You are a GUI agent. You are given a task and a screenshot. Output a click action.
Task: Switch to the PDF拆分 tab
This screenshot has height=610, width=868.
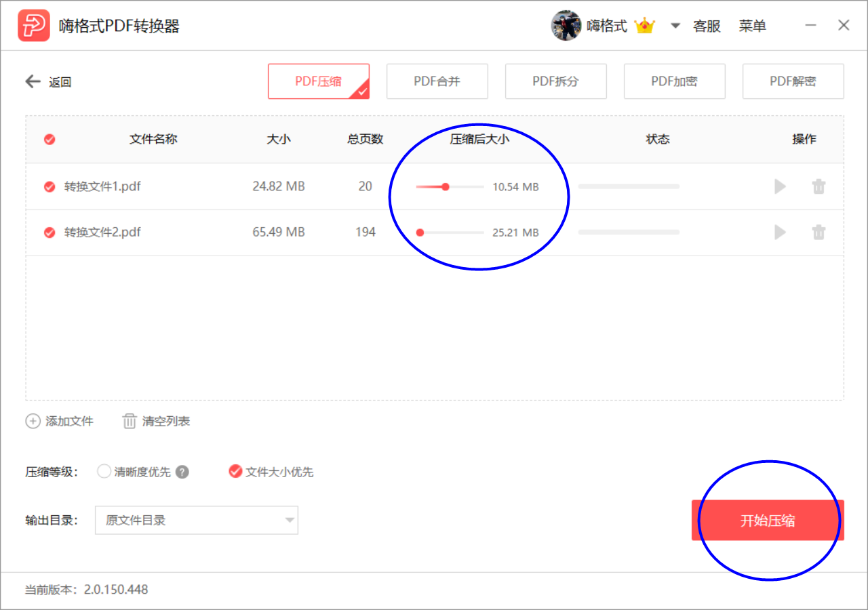coord(556,81)
